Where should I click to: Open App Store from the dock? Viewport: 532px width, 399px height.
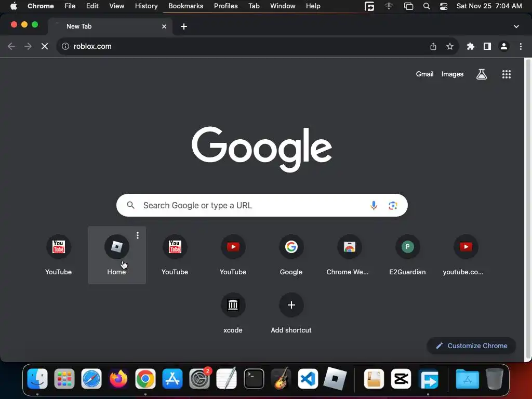pos(172,378)
